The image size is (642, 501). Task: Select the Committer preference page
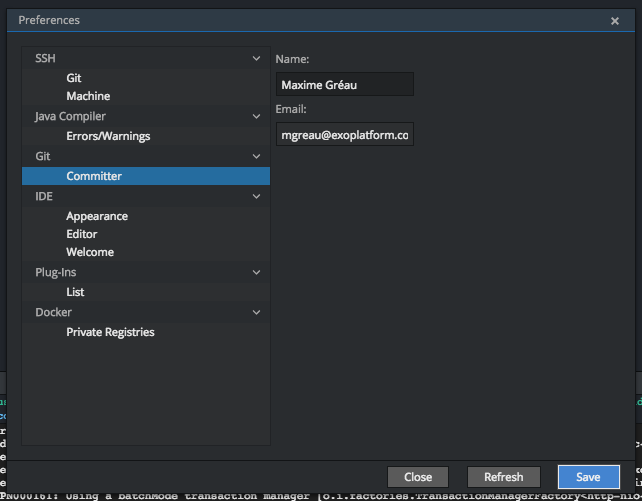pos(146,176)
